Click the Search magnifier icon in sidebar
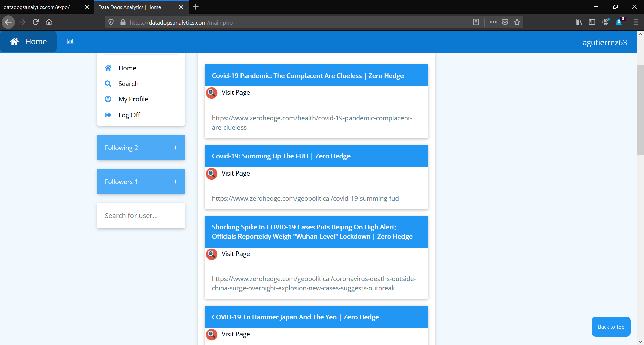This screenshot has width=644, height=345. (108, 84)
